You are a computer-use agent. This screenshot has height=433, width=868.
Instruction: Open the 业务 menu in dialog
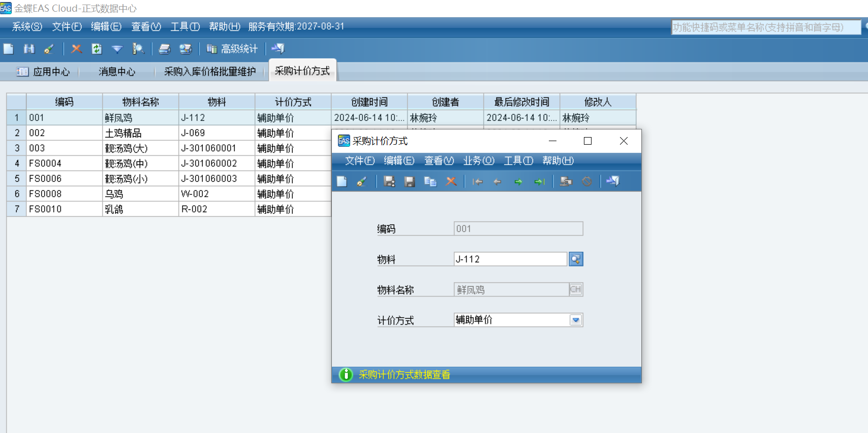[478, 161]
